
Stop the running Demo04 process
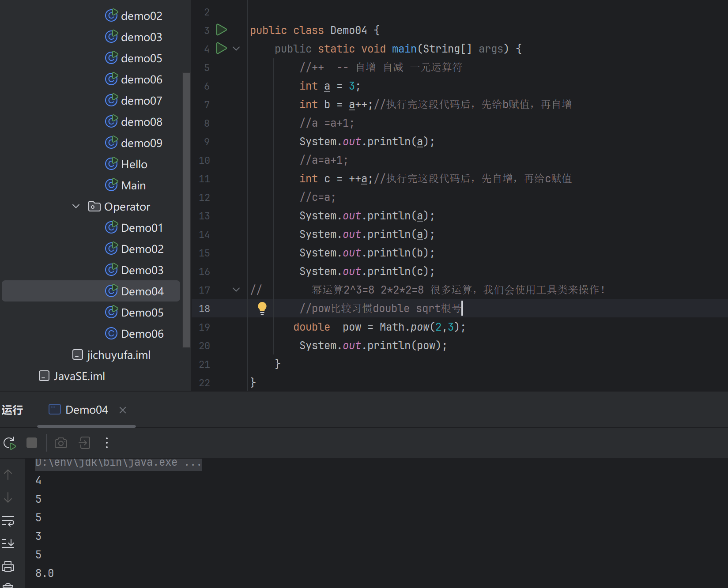pos(32,443)
